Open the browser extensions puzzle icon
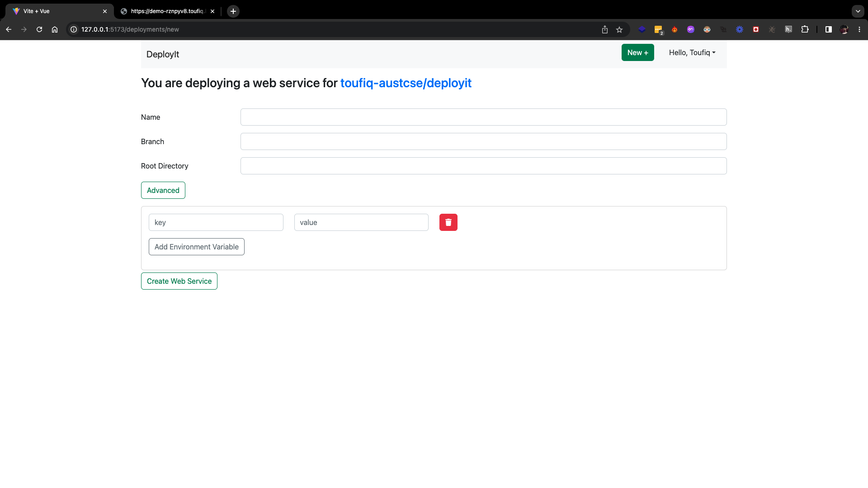This screenshot has height=488, width=868. 805,29
